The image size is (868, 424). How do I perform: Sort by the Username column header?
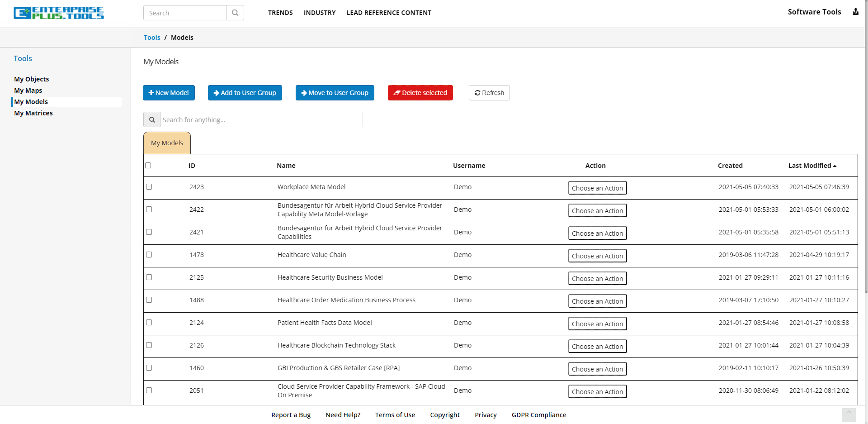click(469, 166)
